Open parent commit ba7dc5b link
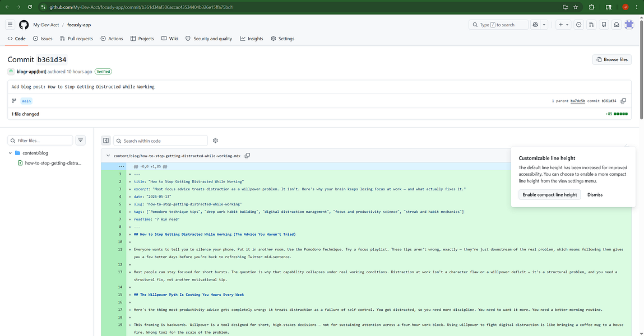This screenshot has height=336, width=644. pyautogui.click(x=577, y=101)
